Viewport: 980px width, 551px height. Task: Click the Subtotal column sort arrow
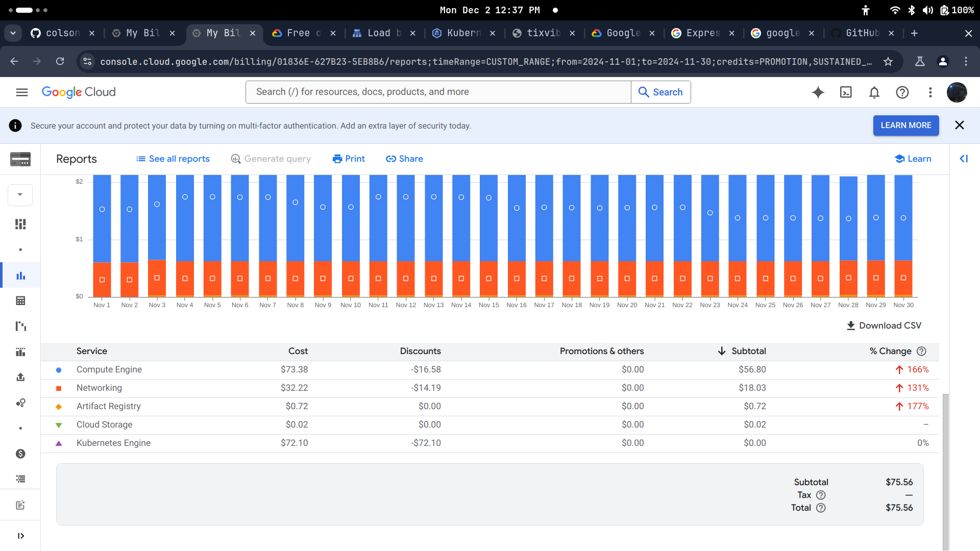[x=722, y=350]
